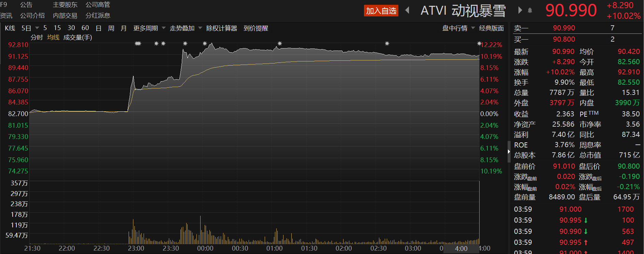Click the 最高 value 92.910
Screen dimensions: 644x254
[629, 72]
